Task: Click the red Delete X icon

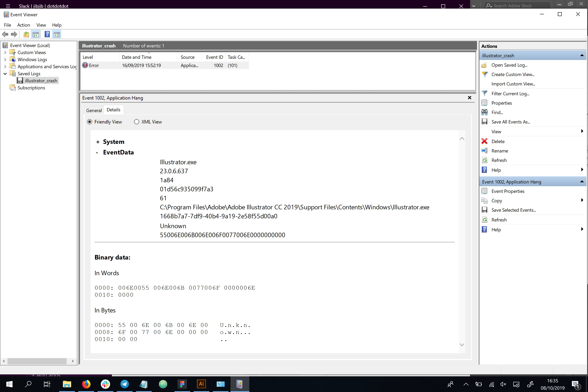Action: (485, 141)
